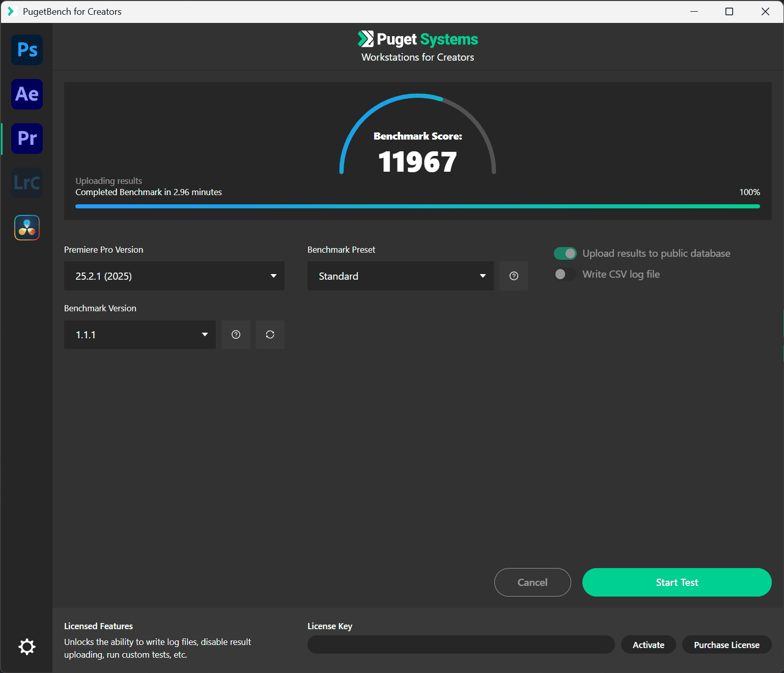784x673 pixels.
Task: Click the PugetBench title bar icon
Action: tap(11, 11)
